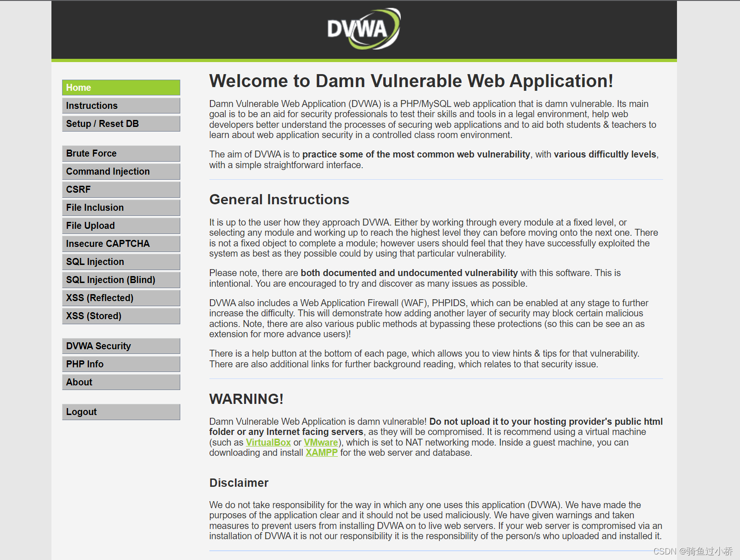
Task: Click the WARNING! heading
Action: tap(247, 399)
